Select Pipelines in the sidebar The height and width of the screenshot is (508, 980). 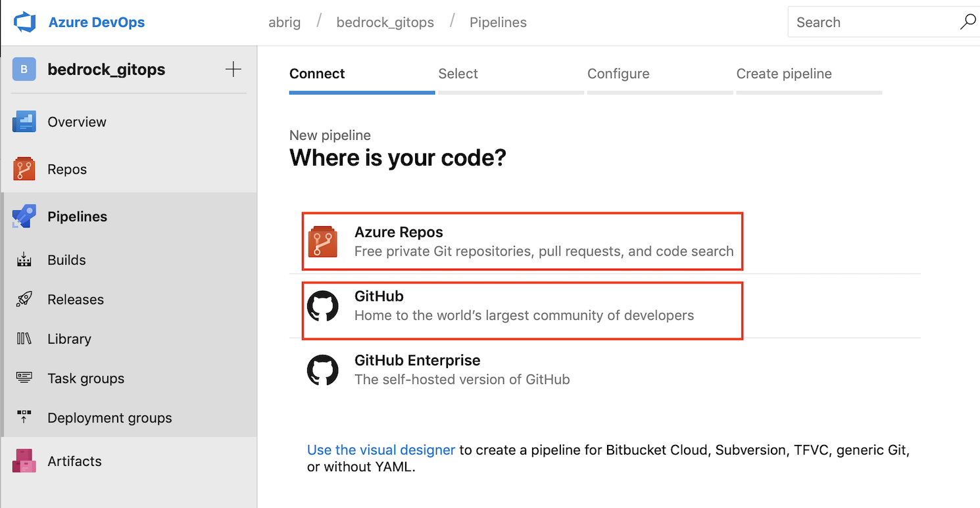point(78,217)
